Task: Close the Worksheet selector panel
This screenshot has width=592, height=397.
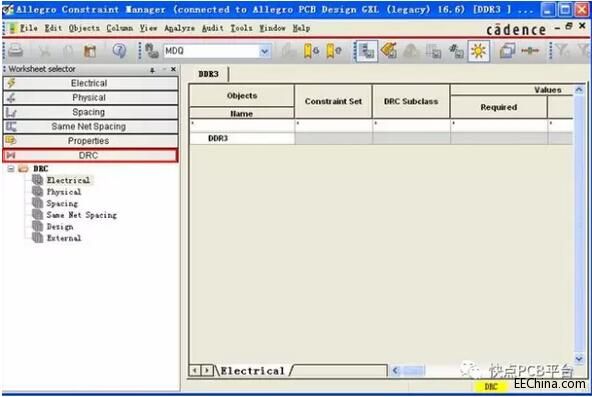Action: tap(173, 69)
